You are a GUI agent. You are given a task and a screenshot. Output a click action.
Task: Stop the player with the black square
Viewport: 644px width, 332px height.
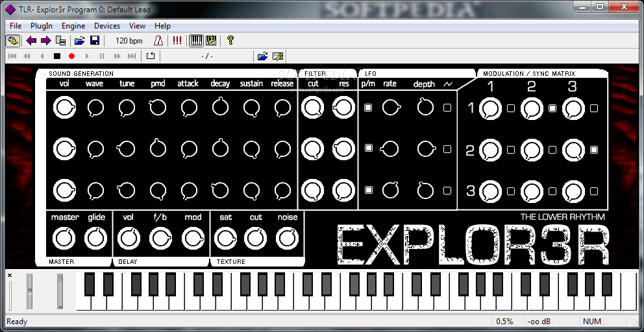56,56
